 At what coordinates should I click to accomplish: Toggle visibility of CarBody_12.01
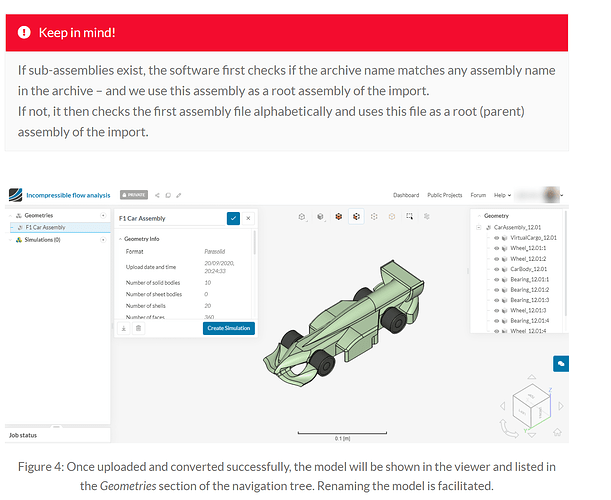pyautogui.click(x=496, y=269)
